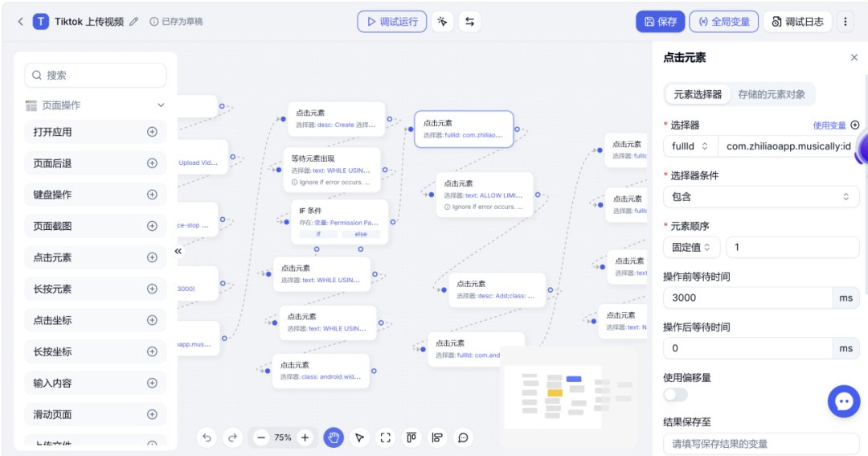This screenshot has width=868, height=456.
Task: Insert variable with plus icon near 使用变量
Action: click(854, 125)
